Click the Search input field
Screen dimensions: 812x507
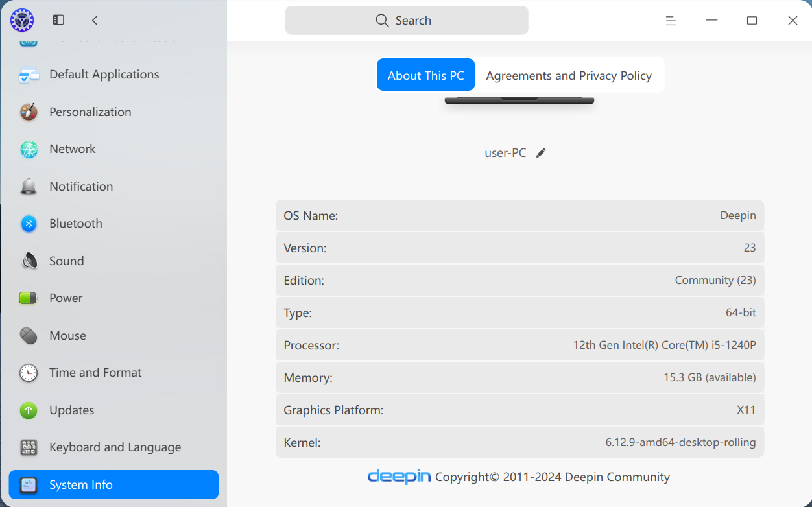coord(407,20)
